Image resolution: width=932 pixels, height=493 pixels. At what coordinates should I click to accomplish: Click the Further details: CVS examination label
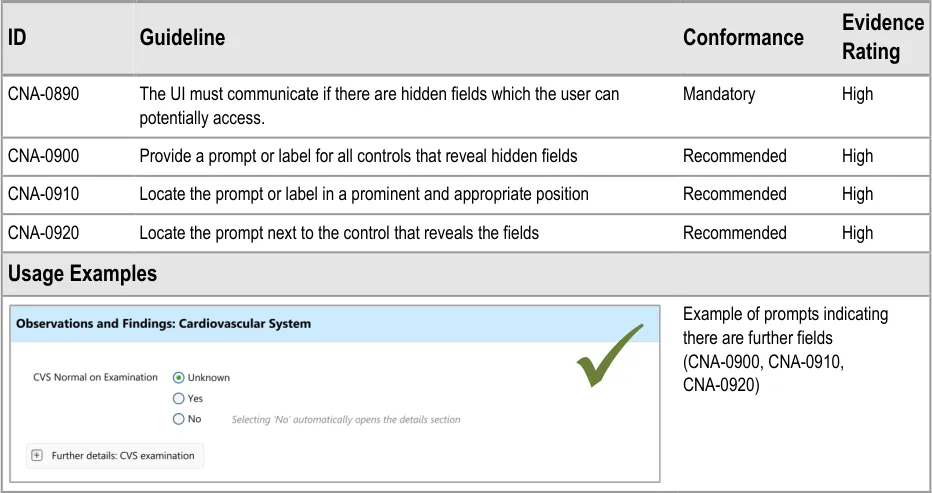click(123, 456)
